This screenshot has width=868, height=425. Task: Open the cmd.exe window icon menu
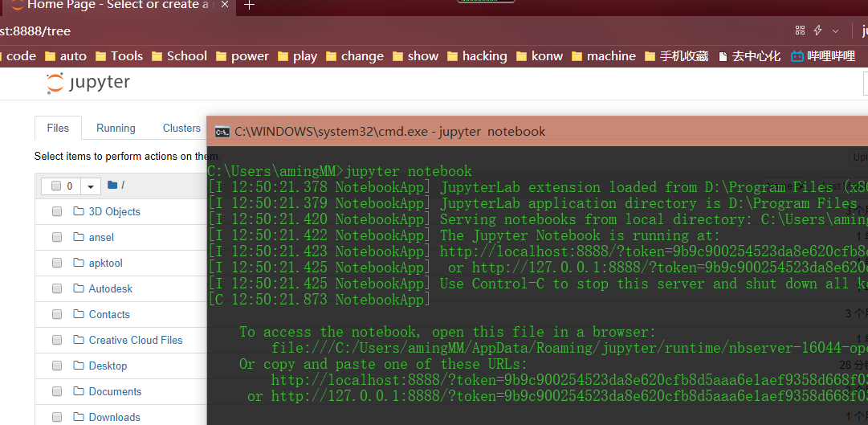[222, 132]
